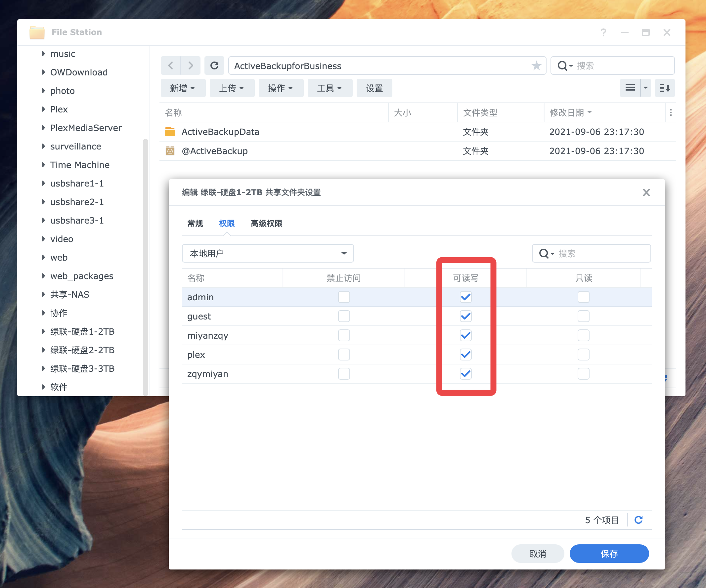Enable read-only for plex user
The image size is (706, 588).
click(583, 355)
